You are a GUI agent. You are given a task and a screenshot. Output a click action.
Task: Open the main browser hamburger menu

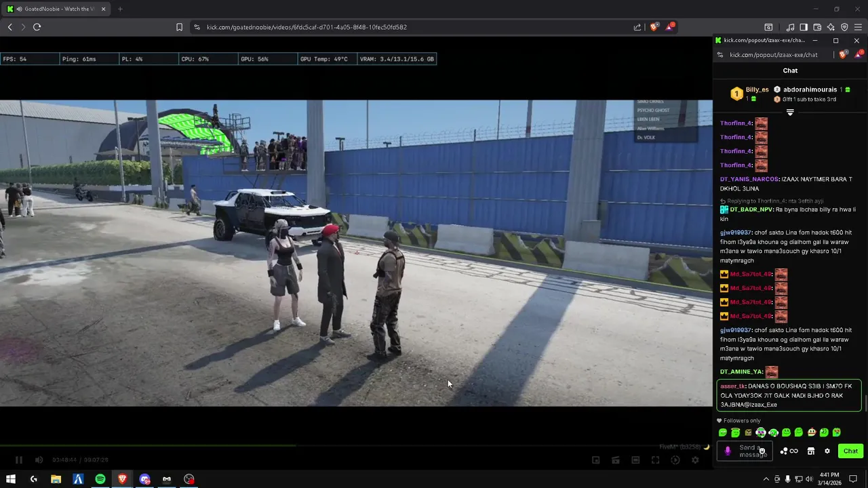(858, 27)
